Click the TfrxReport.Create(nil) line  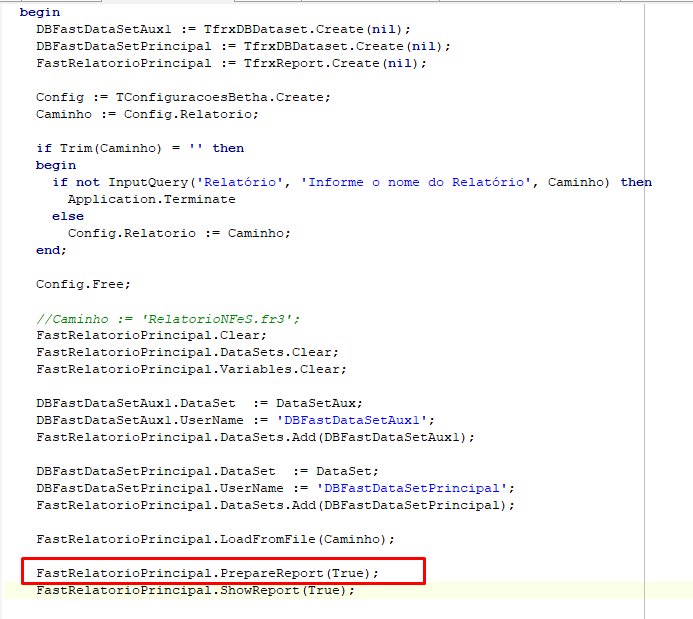pyautogui.click(x=231, y=64)
